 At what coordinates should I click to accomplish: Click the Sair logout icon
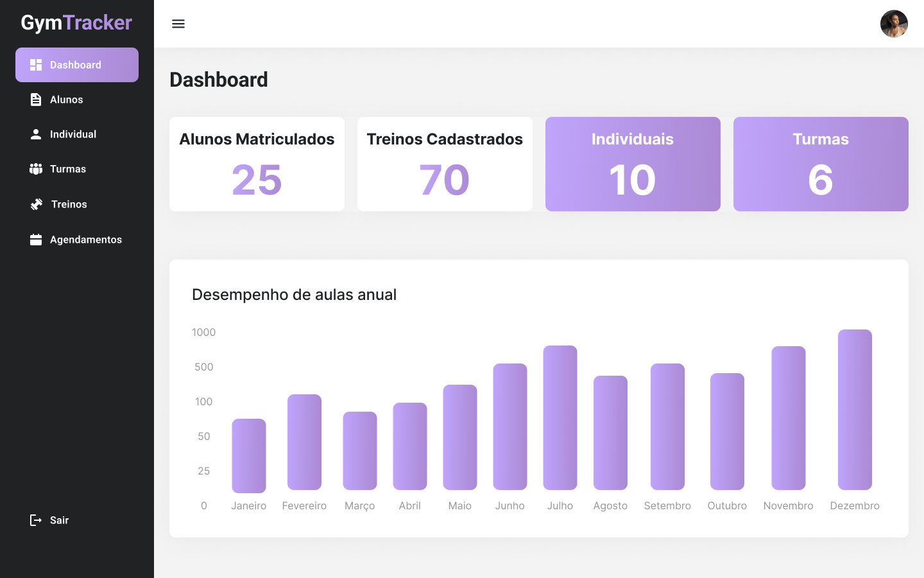(x=36, y=520)
